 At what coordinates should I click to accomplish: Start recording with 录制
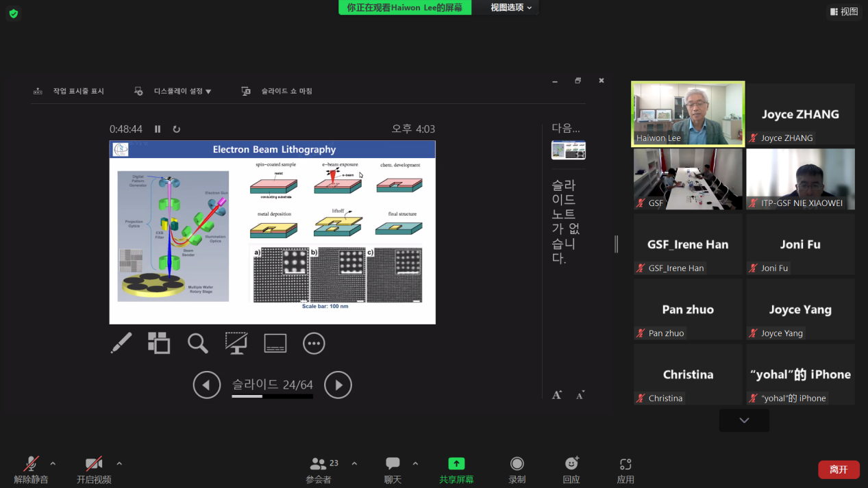(517, 470)
